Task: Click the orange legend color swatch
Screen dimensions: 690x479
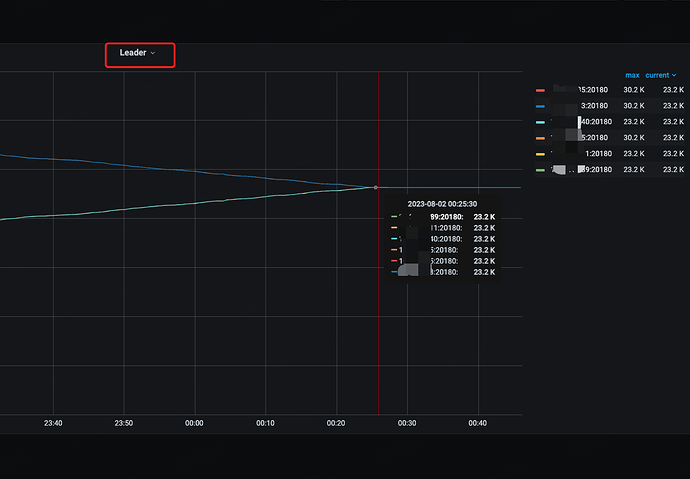Action: (541, 138)
